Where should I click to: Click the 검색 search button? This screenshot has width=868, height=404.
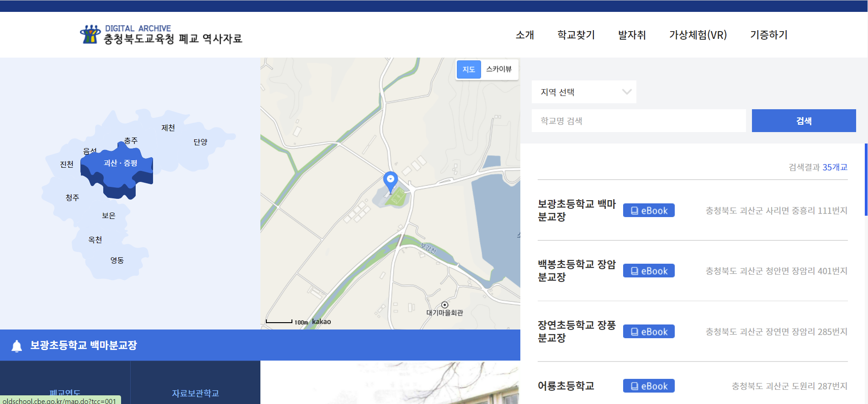(804, 121)
